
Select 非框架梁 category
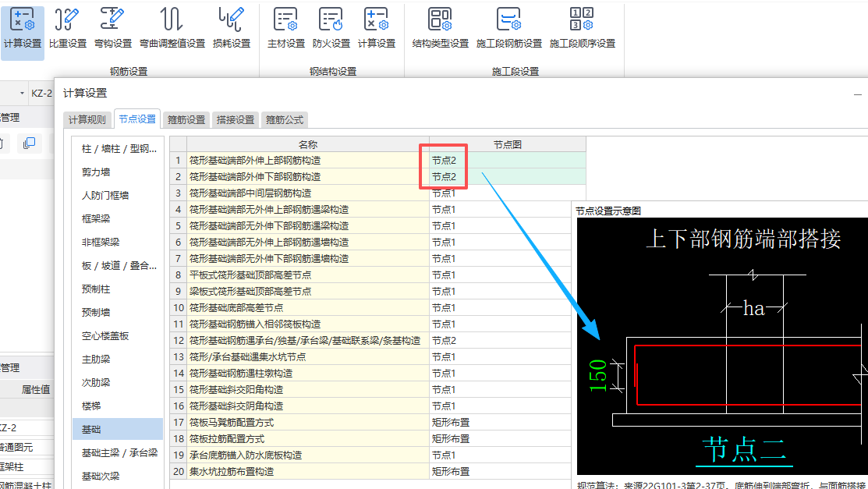coord(119,242)
